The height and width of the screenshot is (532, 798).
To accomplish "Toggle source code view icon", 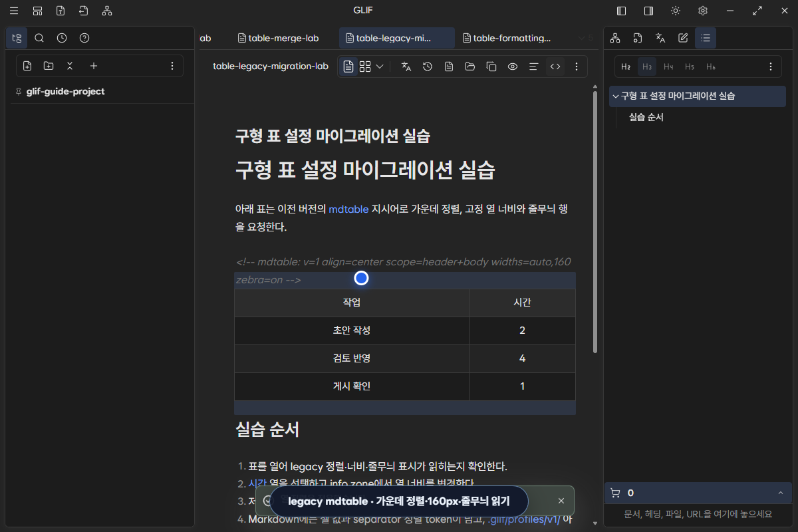I will [x=555, y=66].
